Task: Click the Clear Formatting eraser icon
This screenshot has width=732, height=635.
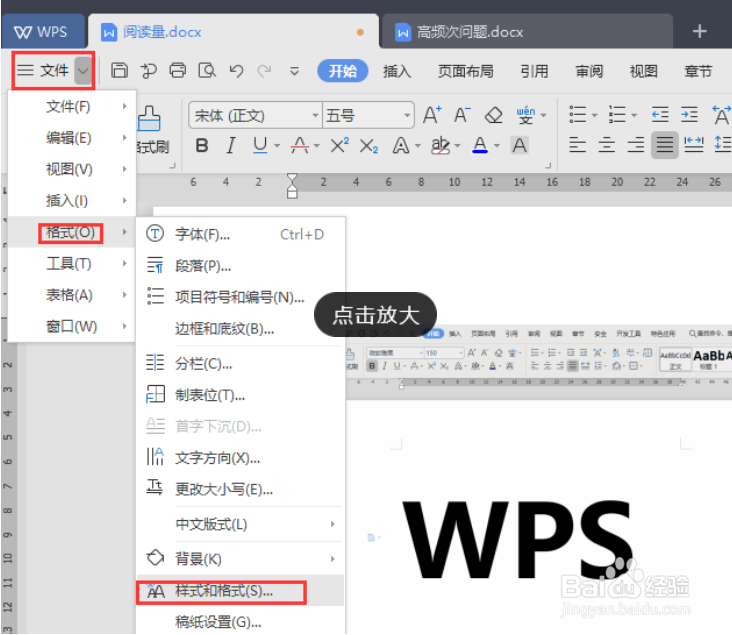Action: pyautogui.click(x=493, y=115)
